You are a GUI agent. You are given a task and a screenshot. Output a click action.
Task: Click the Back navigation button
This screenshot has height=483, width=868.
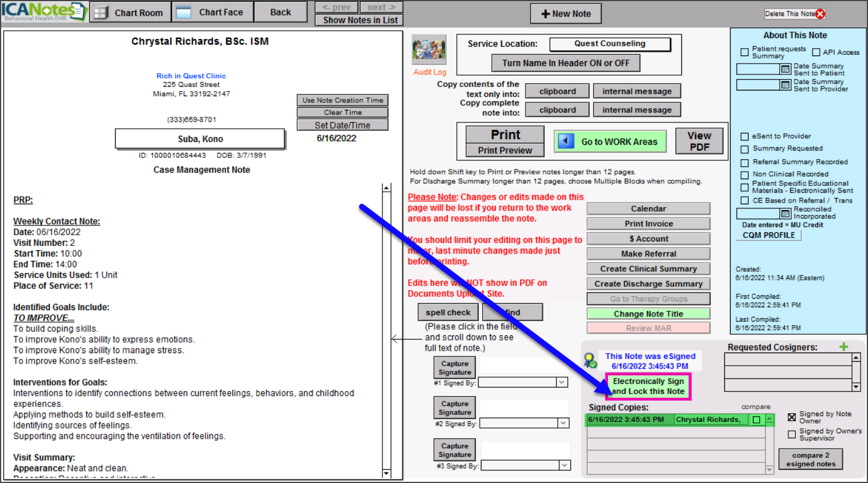tap(281, 12)
